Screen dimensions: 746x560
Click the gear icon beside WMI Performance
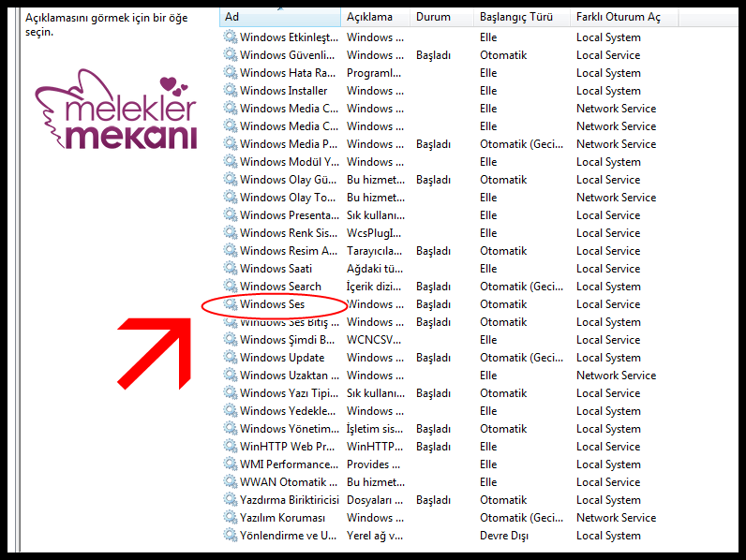click(231, 464)
